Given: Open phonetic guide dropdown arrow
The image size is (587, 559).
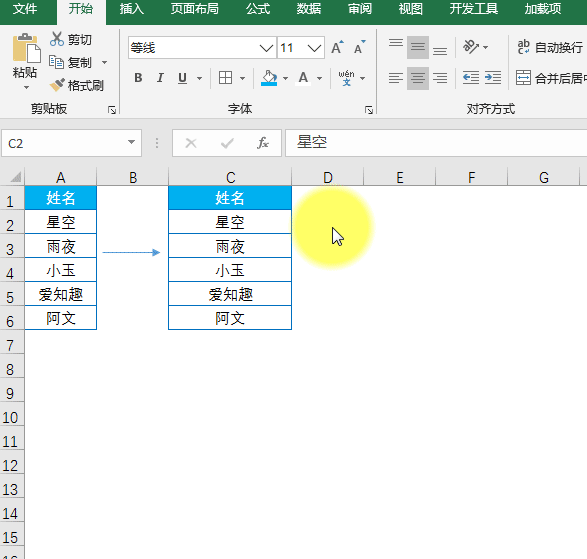Looking at the screenshot, I should click(362, 78).
